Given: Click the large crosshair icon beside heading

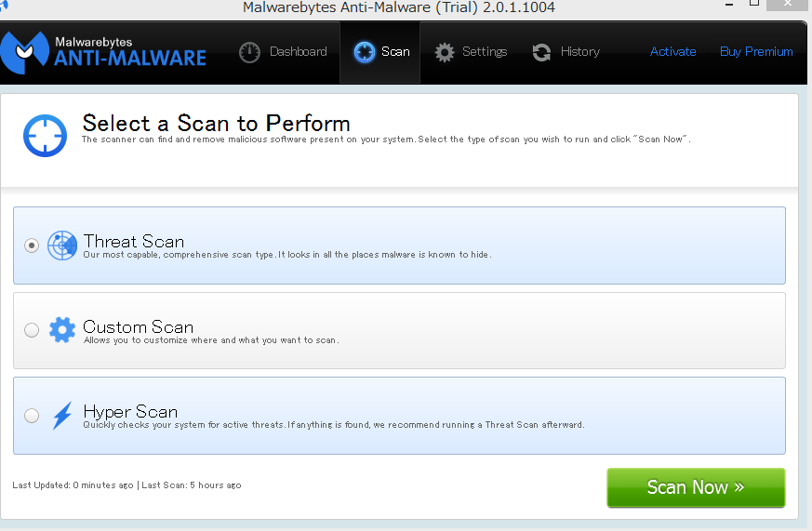Looking at the screenshot, I should click(45, 136).
